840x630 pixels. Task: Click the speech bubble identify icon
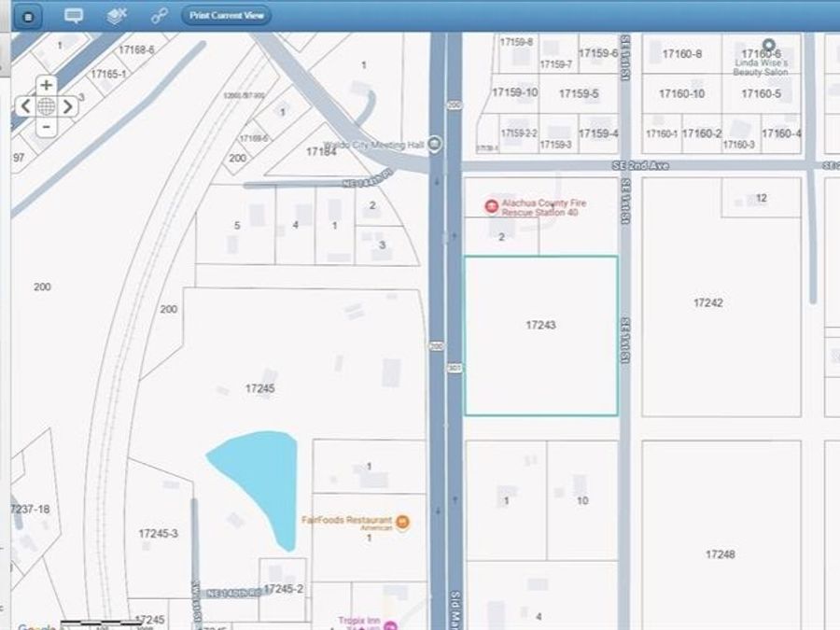point(74,16)
